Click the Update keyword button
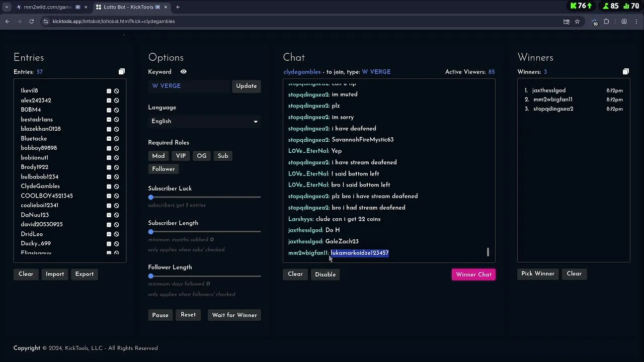Screen dimensions: 644x362 point(247,86)
